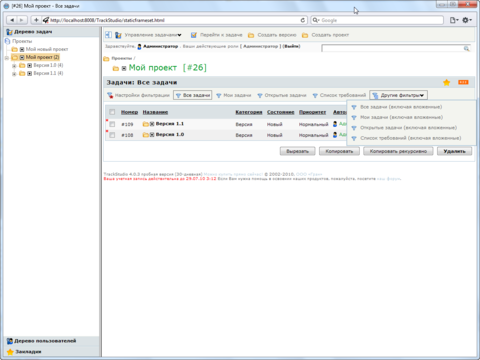Viewport: 480px width, 360px height.
Task: Expand the Версия 1.1 tree node
Action: (x=14, y=73)
